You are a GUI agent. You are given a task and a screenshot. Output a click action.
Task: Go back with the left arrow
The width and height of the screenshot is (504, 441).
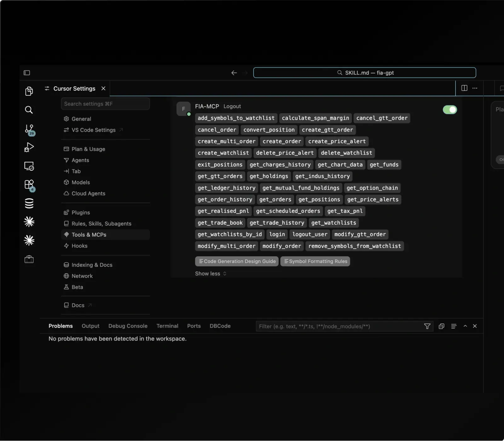[x=234, y=73]
